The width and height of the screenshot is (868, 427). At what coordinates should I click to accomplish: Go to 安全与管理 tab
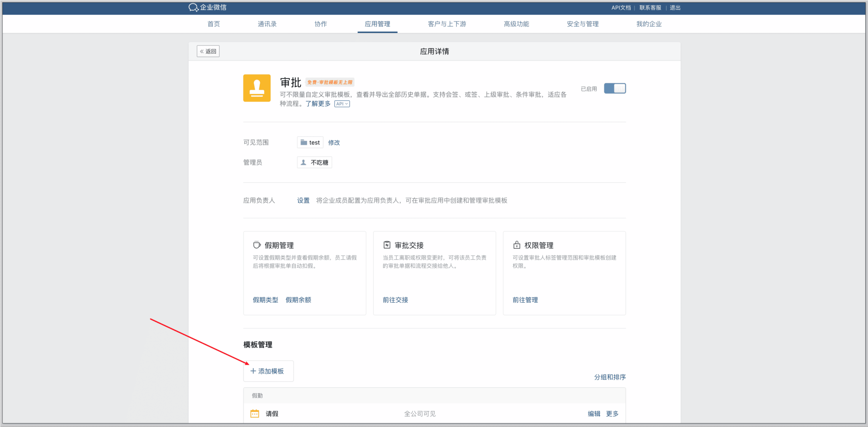click(582, 24)
